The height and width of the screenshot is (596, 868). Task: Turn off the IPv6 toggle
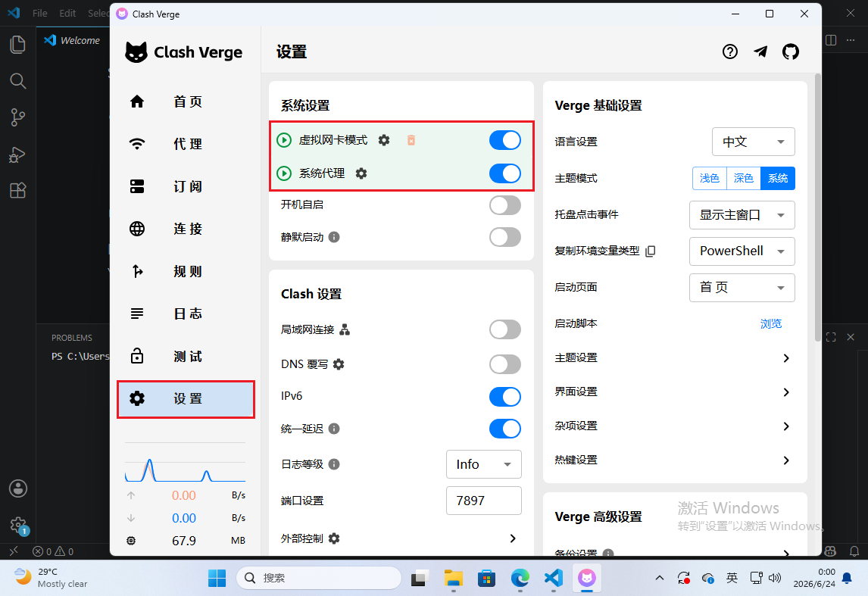pos(505,397)
